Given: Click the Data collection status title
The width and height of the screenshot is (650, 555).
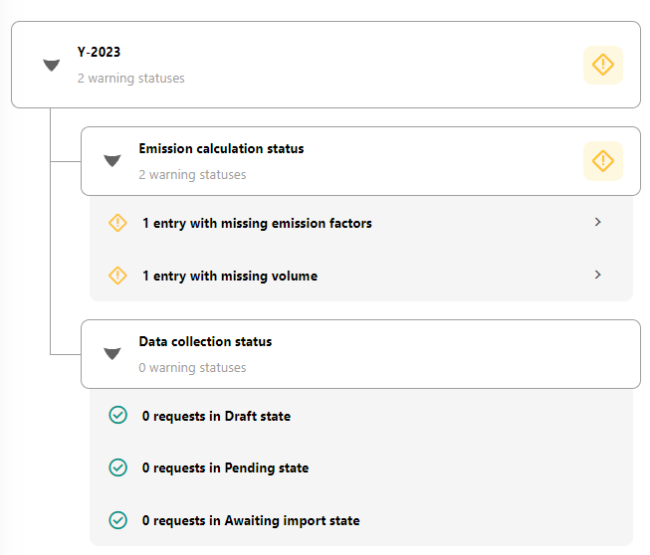Looking at the screenshot, I should click(205, 342).
